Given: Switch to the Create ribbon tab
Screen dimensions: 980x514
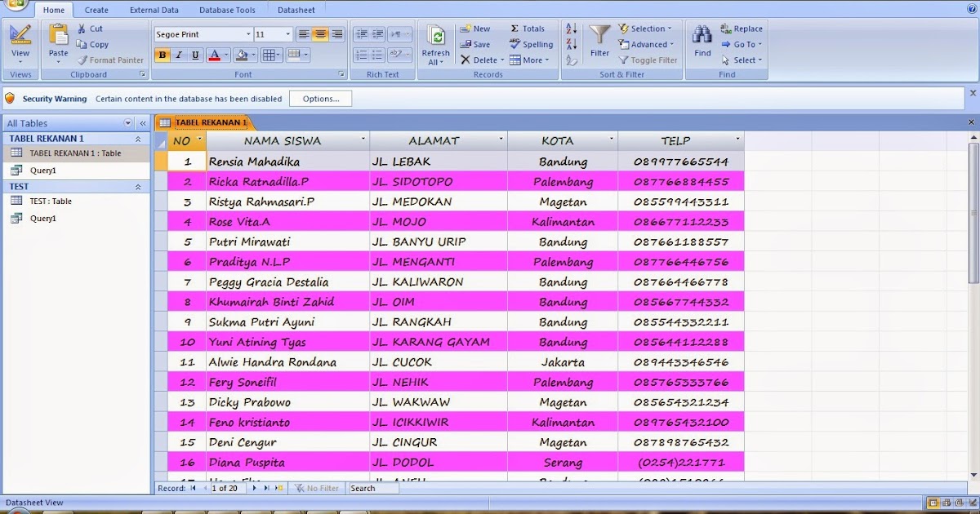Looking at the screenshot, I should coord(96,10).
